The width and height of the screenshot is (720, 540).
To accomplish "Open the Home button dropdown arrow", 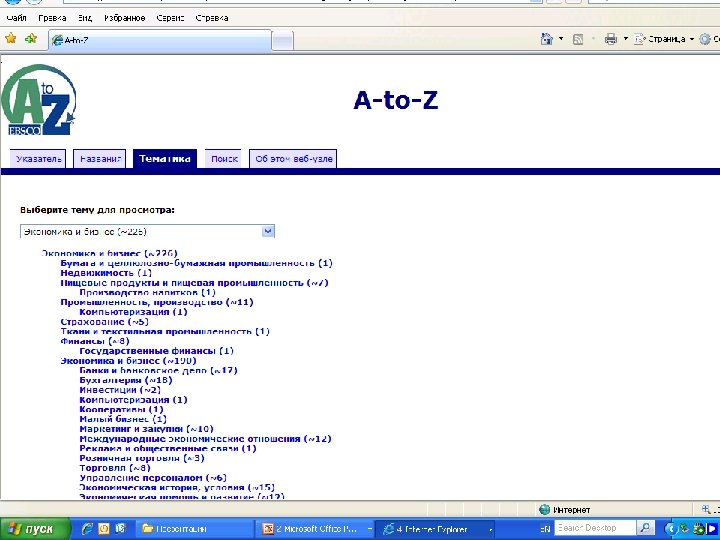I will coord(561,39).
